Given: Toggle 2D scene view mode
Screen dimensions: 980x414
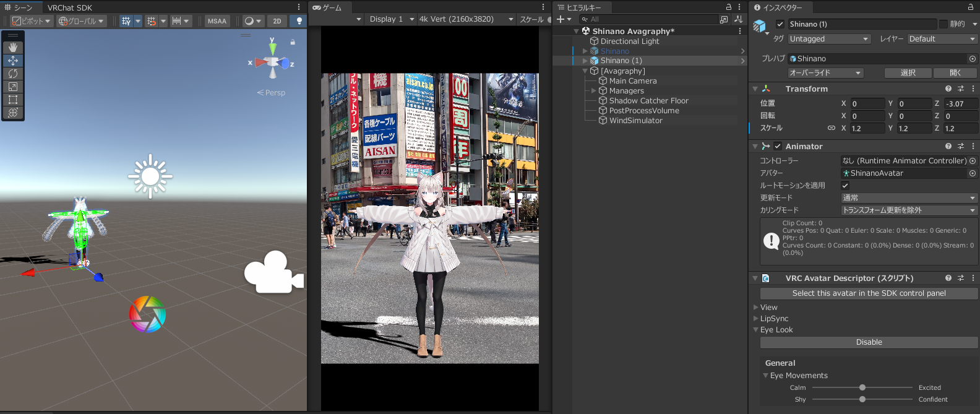Looking at the screenshot, I should [x=277, y=21].
